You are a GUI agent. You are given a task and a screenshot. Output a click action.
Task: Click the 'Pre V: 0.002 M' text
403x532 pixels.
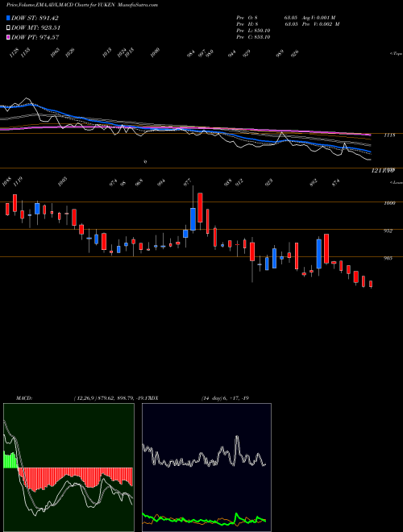pos(321,23)
